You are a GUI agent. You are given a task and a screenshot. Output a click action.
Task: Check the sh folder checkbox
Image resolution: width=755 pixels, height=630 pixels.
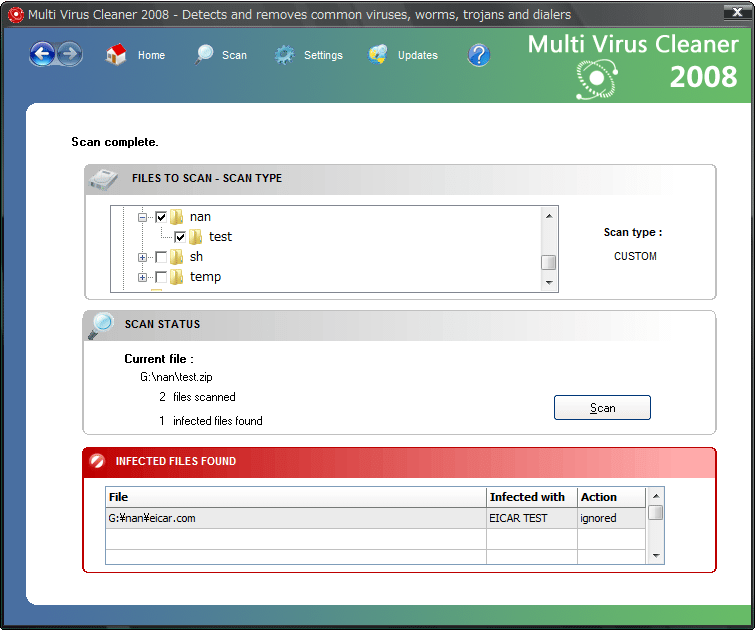pos(161,257)
